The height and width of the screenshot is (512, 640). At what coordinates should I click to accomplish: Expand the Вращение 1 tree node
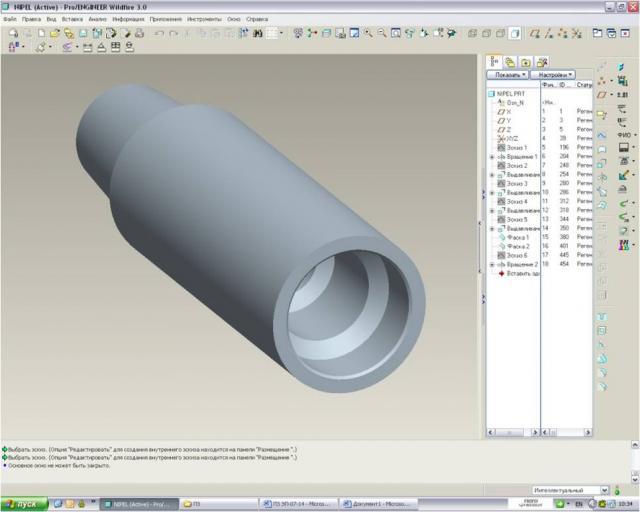(492, 157)
